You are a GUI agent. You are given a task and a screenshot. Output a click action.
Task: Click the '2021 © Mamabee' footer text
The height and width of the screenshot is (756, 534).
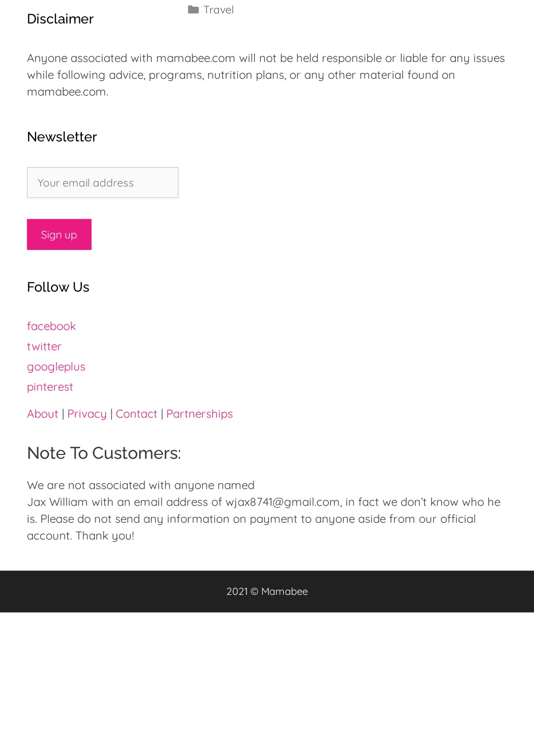(267, 591)
